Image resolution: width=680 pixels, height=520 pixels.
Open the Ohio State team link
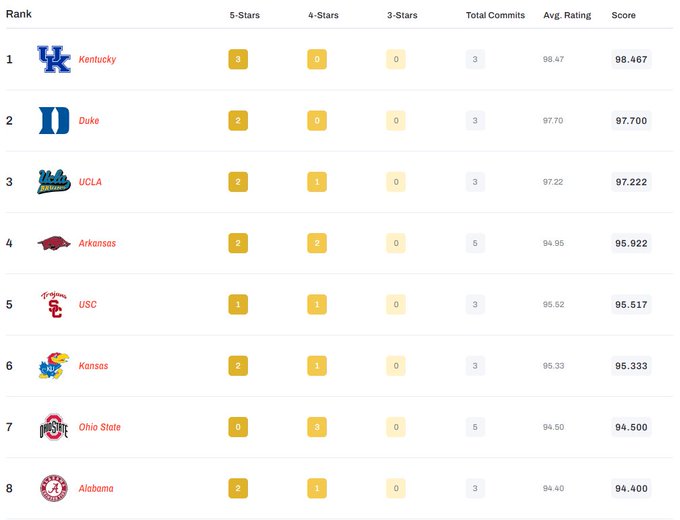[x=100, y=427]
